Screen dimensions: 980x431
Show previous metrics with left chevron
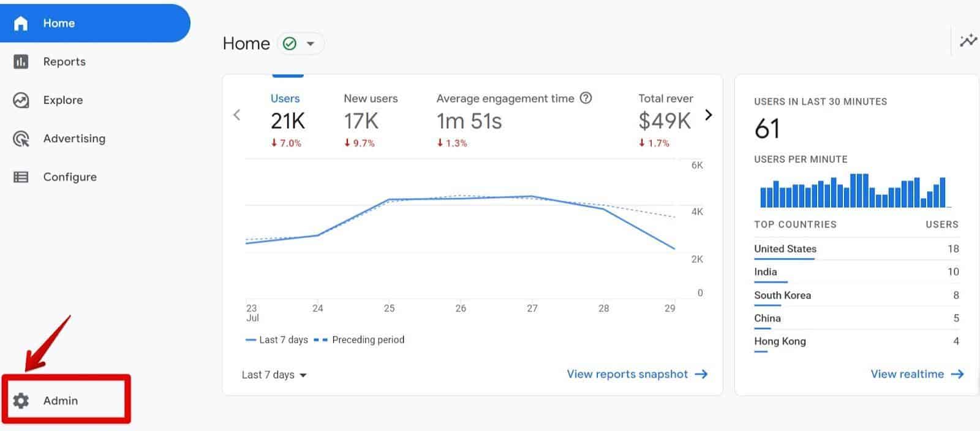point(237,115)
